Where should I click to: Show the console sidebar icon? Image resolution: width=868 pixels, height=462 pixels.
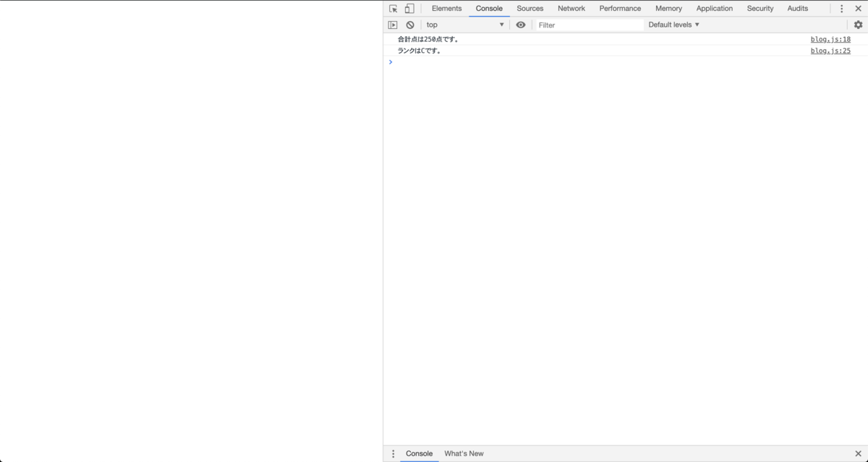coord(393,25)
